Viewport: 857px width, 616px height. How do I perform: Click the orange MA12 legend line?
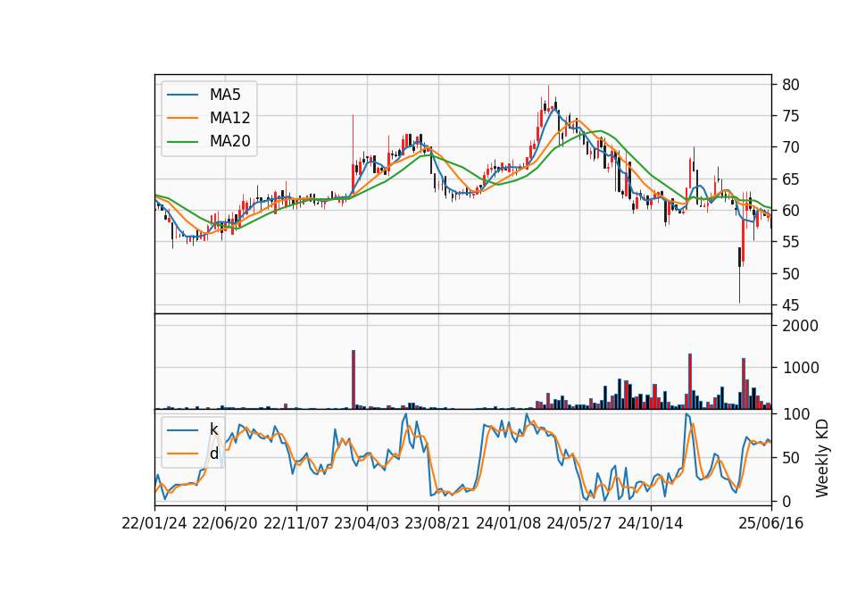click(182, 118)
